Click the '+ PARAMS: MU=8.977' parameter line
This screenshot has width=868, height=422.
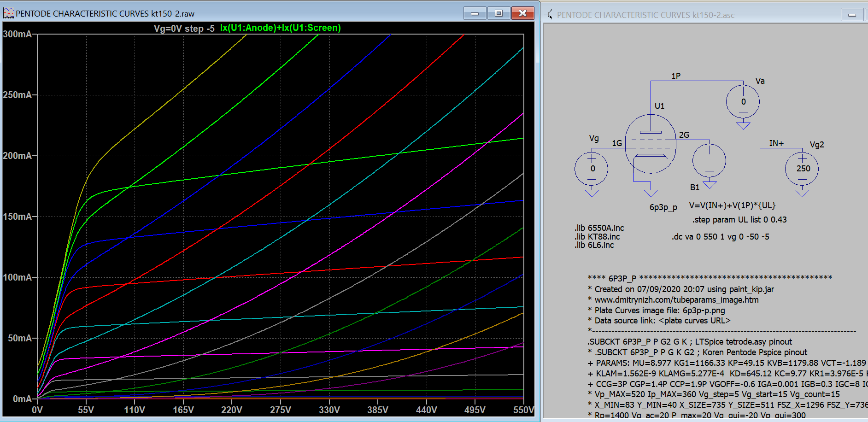(727, 363)
